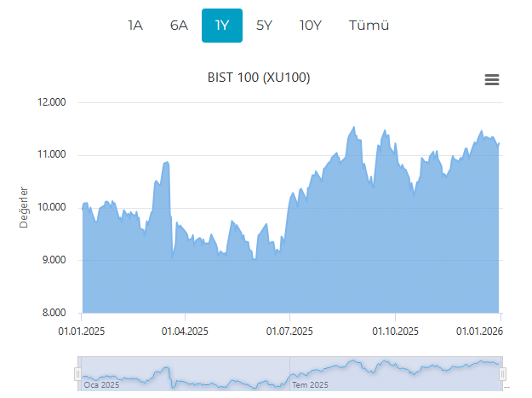Click the 01.01.2026 x-axis date label

480,330
